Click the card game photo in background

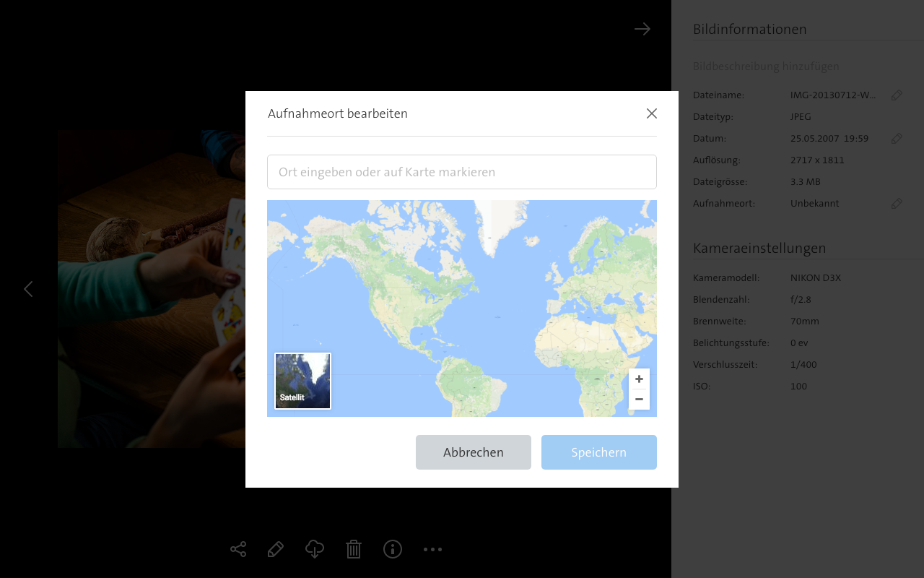[152, 289]
